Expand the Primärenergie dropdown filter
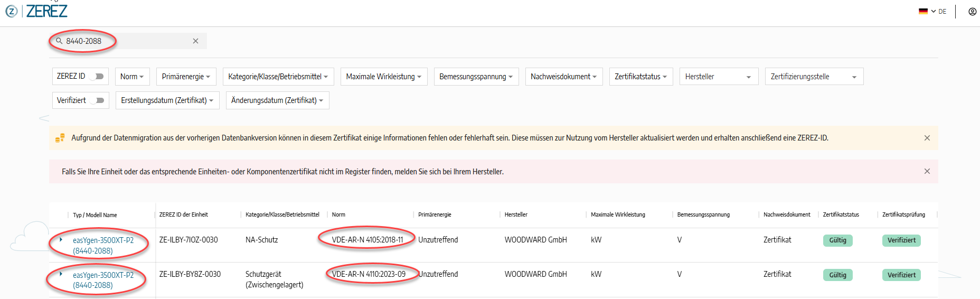This screenshot has height=299, width=980. click(186, 77)
